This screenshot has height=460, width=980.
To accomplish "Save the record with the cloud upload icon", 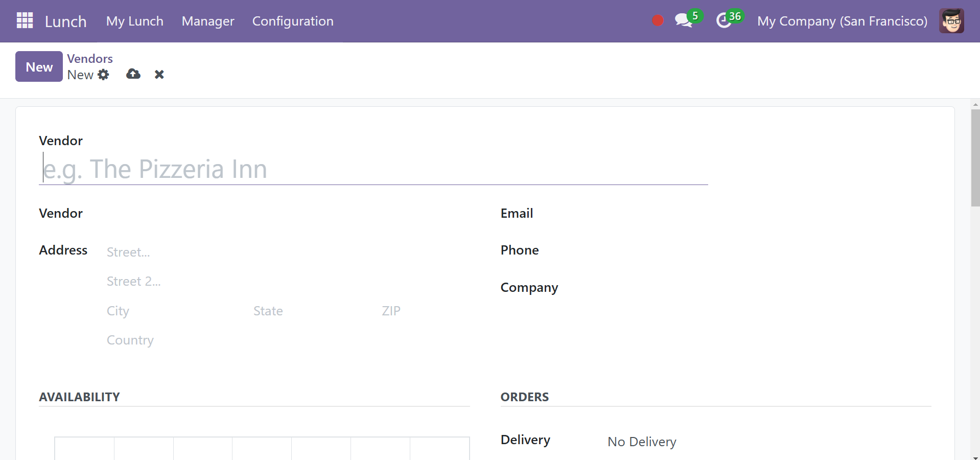I will pos(133,74).
